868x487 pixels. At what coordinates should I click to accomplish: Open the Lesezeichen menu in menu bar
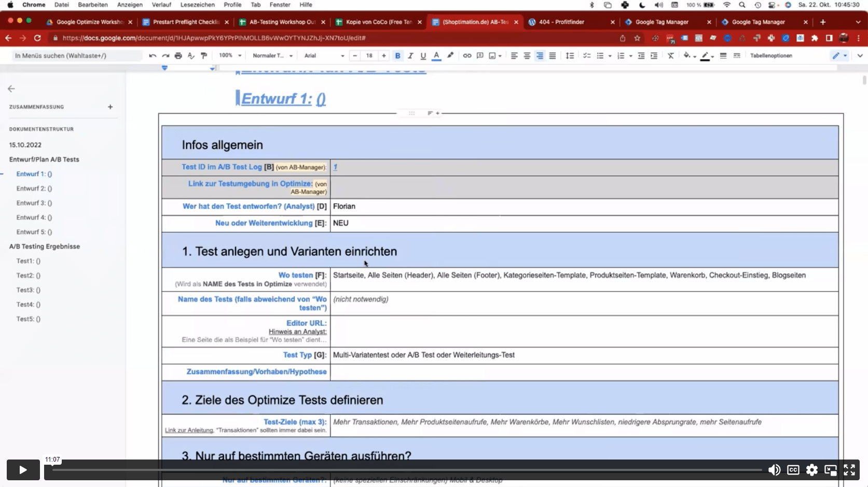point(197,5)
